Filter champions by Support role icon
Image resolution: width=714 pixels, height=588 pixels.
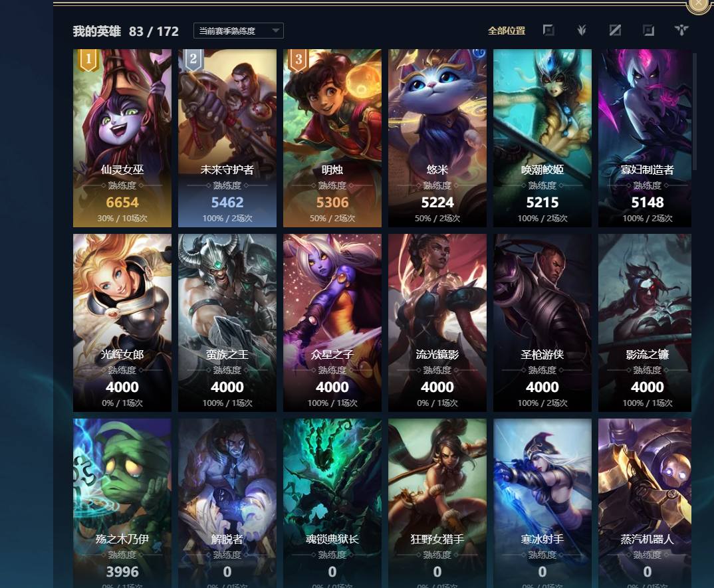[x=681, y=31]
